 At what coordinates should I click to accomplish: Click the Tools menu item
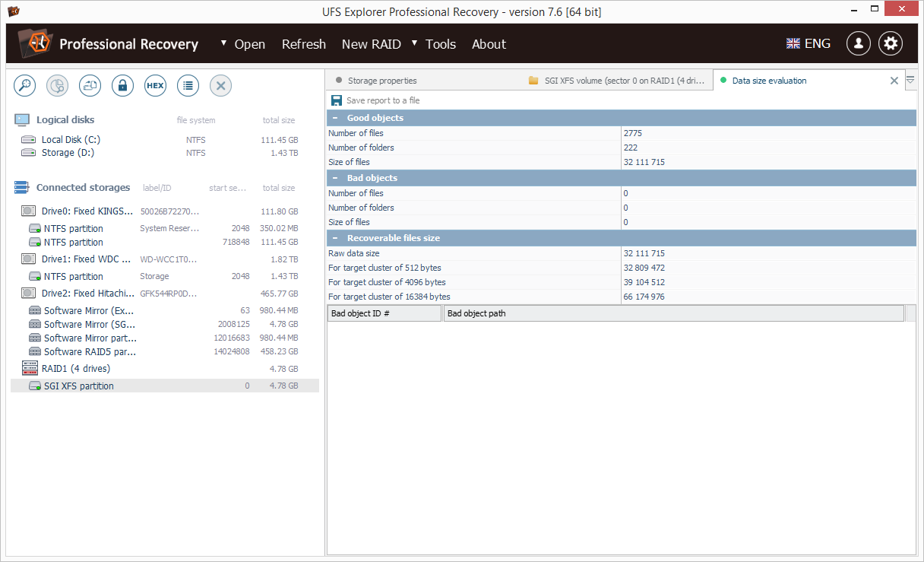click(441, 44)
